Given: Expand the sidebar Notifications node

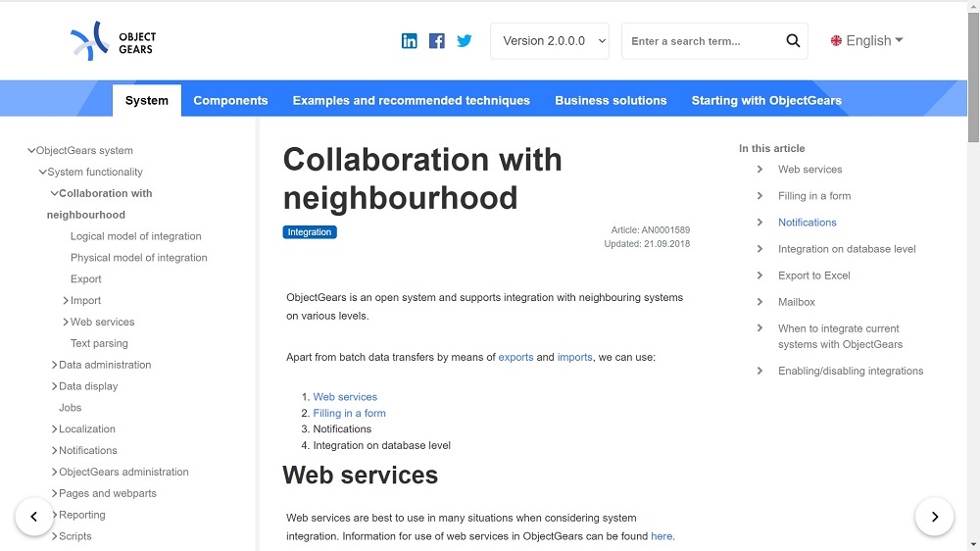Looking at the screenshot, I should [x=54, y=451].
